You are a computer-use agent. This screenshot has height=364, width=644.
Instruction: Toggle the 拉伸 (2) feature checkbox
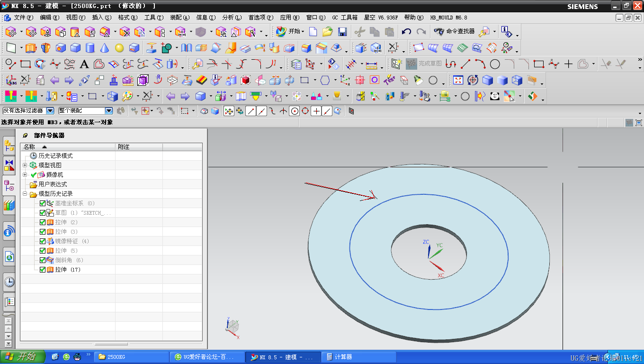[x=43, y=222]
